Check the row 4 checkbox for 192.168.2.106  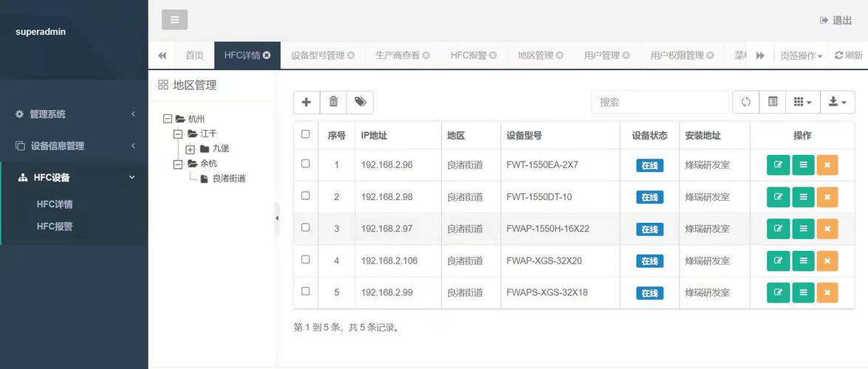306,259
